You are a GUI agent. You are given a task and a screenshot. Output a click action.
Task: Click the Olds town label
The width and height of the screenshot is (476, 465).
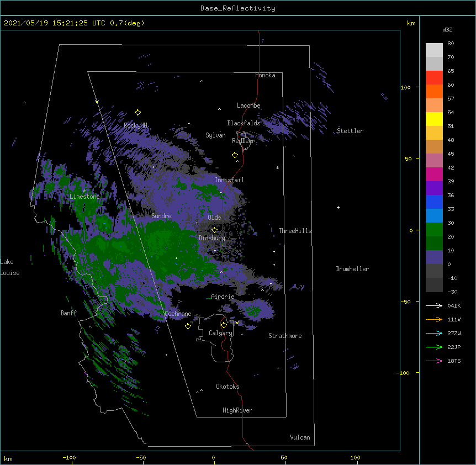point(214,218)
